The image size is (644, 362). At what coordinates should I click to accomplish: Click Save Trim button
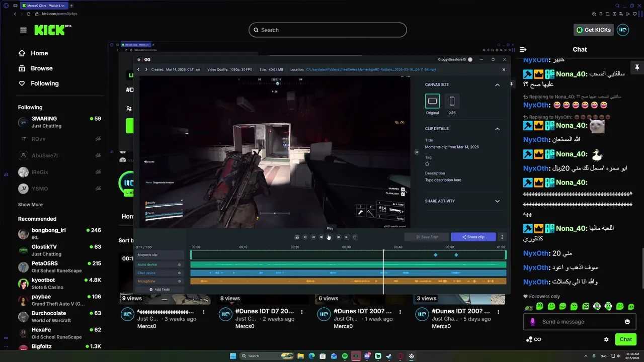[426, 237]
